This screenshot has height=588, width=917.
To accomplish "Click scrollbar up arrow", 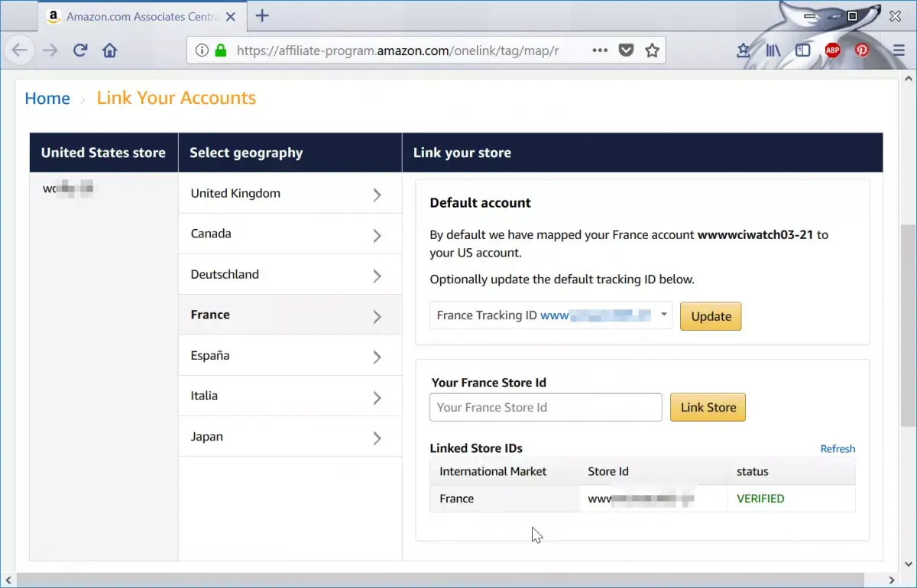I will pyautogui.click(x=908, y=78).
